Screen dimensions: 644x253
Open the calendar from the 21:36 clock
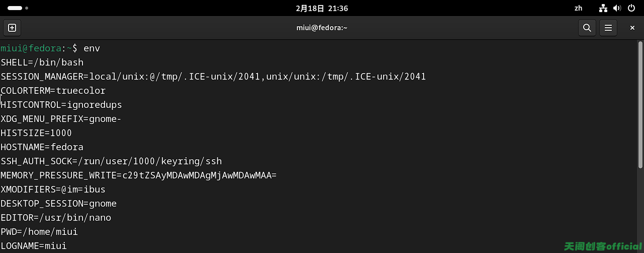322,8
